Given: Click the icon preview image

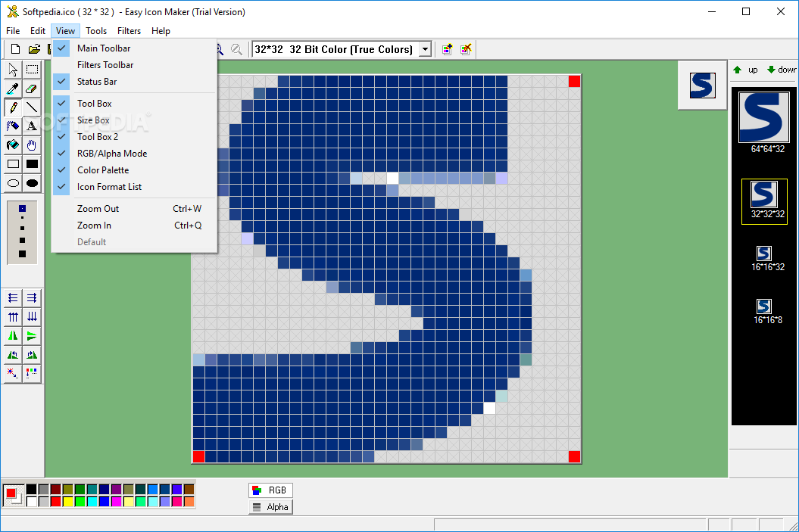Looking at the screenshot, I should click(702, 86).
